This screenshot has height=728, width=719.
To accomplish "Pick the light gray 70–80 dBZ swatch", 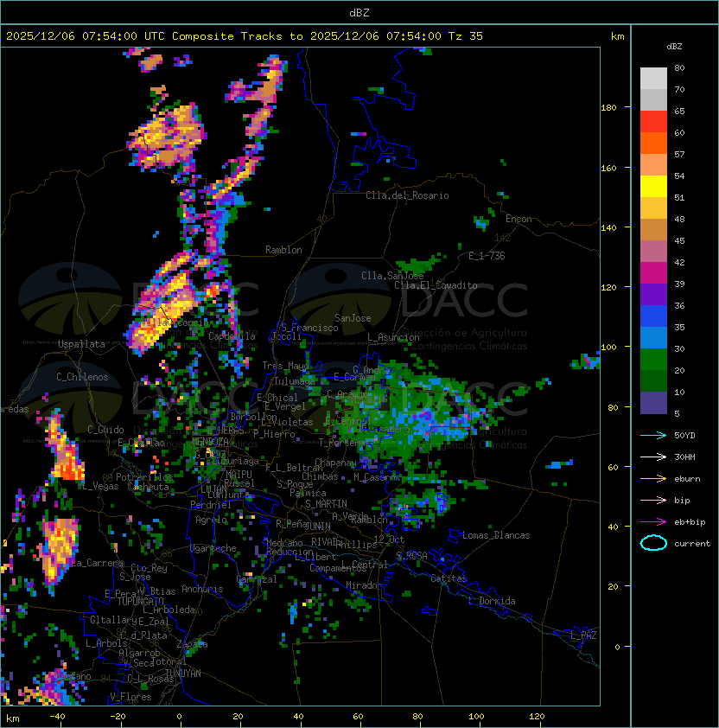I will click(x=653, y=79).
